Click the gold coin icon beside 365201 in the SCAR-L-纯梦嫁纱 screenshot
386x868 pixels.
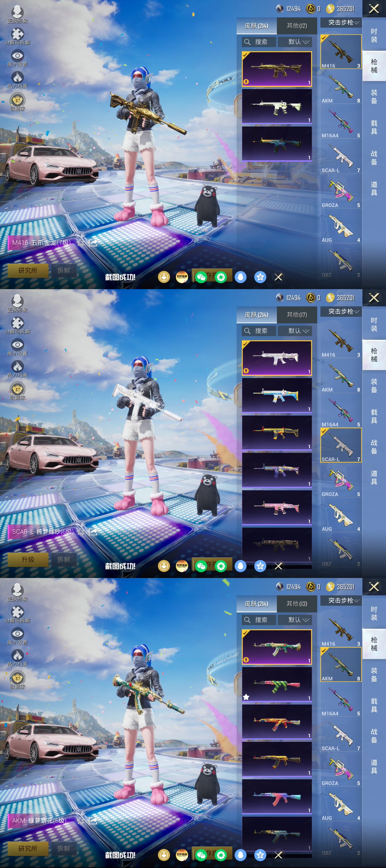(330, 298)
